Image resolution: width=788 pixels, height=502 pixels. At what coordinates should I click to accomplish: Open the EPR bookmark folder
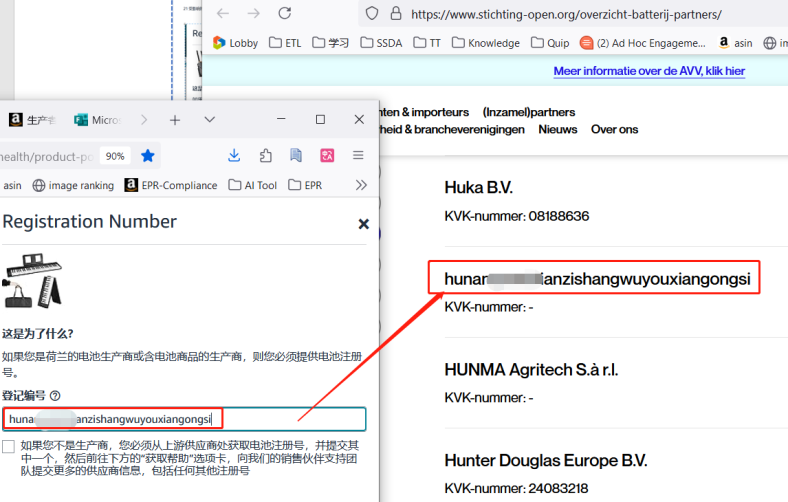coord(305,185)
